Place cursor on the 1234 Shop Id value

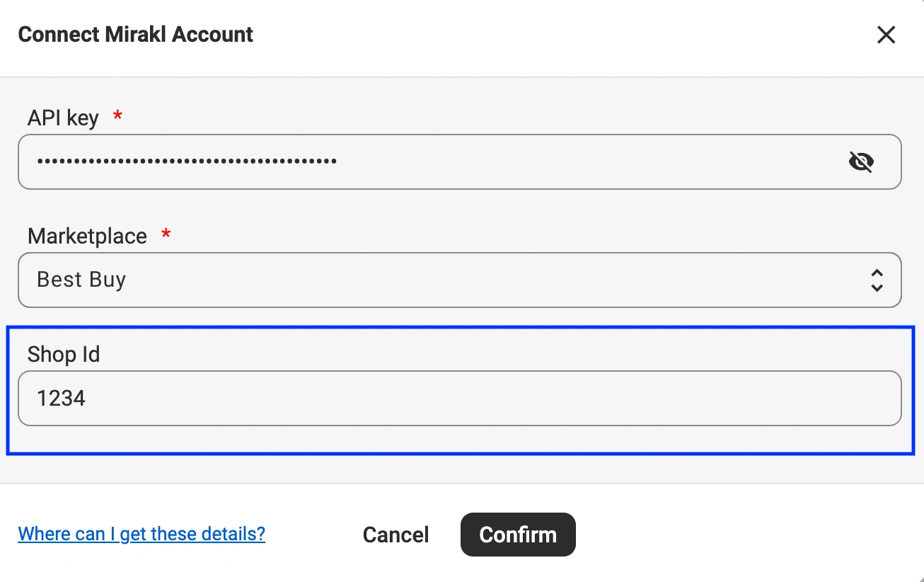pos(62,398)
